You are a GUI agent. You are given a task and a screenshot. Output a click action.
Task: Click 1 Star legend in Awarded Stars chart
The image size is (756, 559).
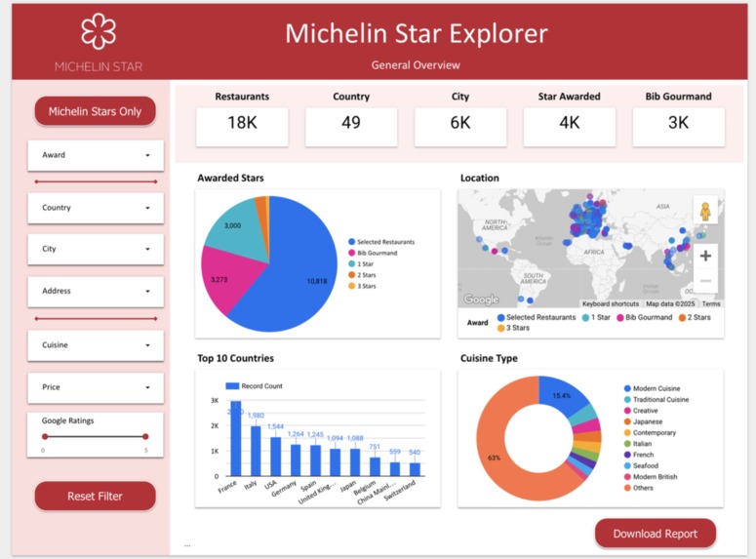tap(361, 264)
